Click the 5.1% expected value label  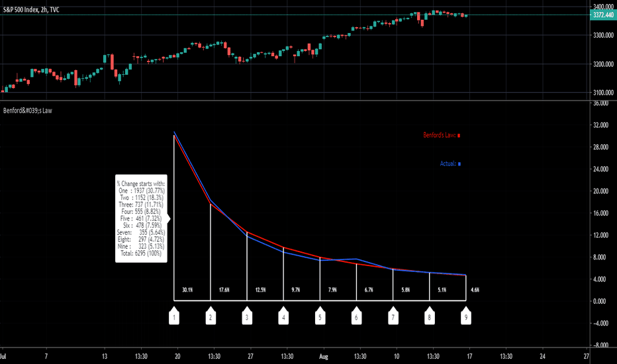pyautogui.click(x=442, y=290)
